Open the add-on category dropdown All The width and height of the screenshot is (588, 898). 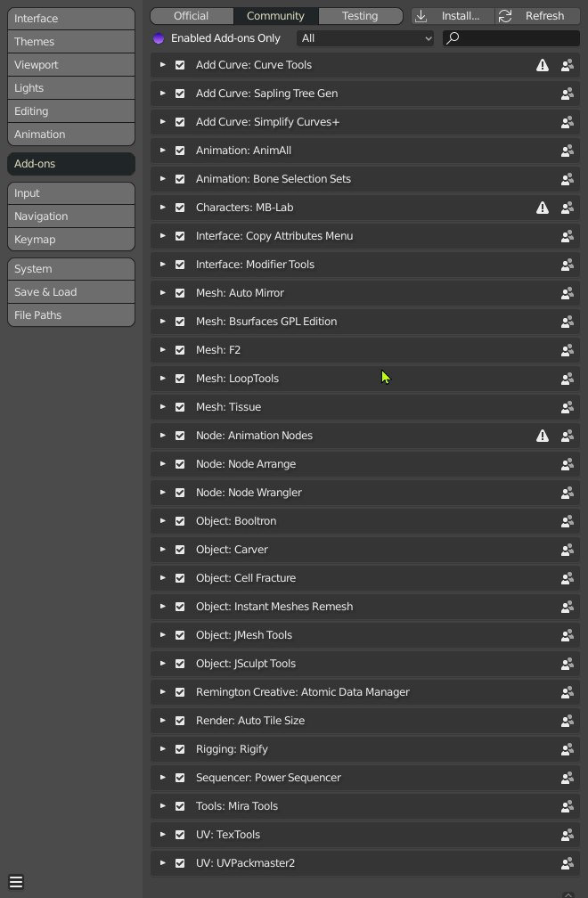tap(365, 38)
